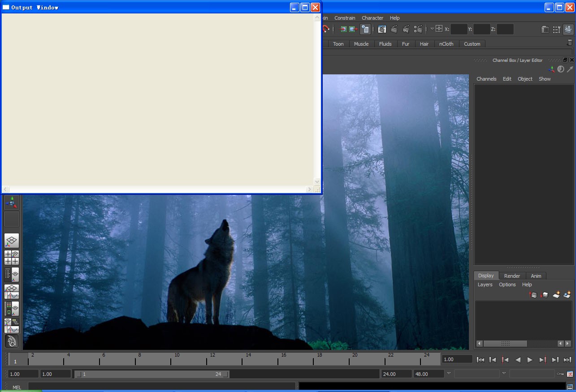Move selected layer up in list

click(x=533, y=295)
